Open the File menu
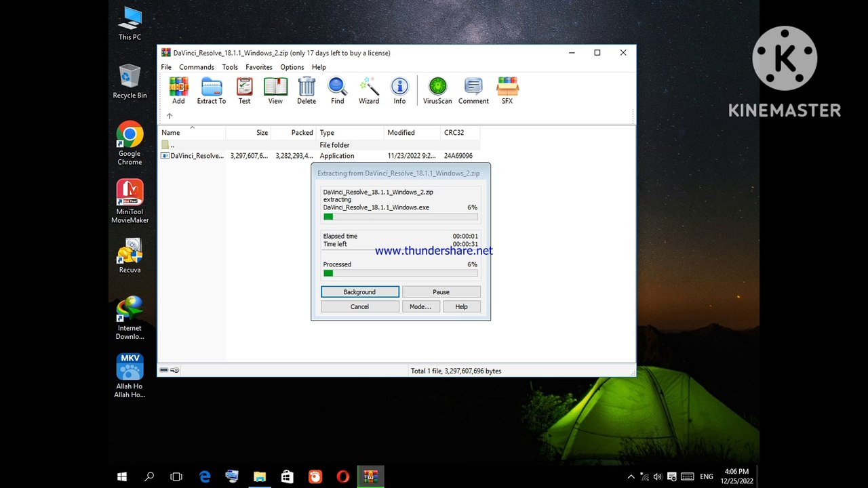The image size is (868, 488). 166,67
